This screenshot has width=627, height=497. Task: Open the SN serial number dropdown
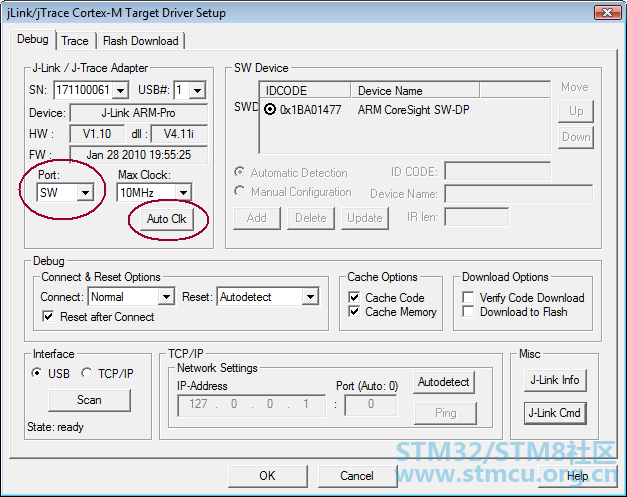pos(120,90)
